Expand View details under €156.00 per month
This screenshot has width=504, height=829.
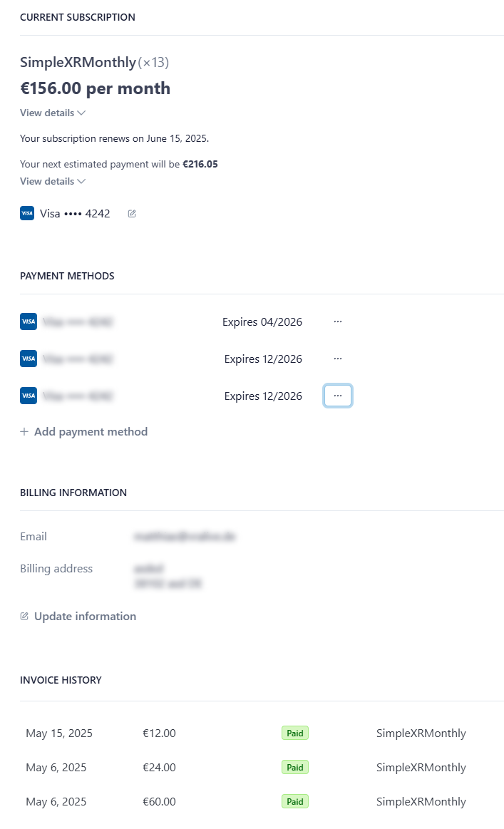[x=53, y=113]
